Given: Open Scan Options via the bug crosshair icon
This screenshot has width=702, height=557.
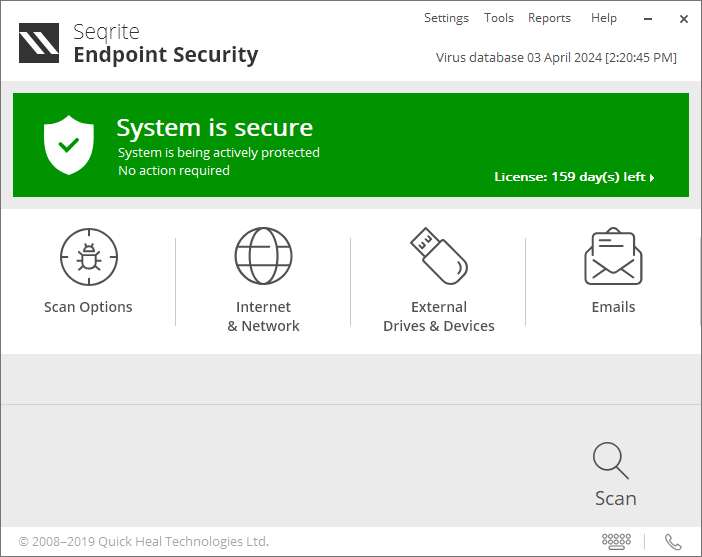Looking at the screenshot, I should (x=88, y=257).
